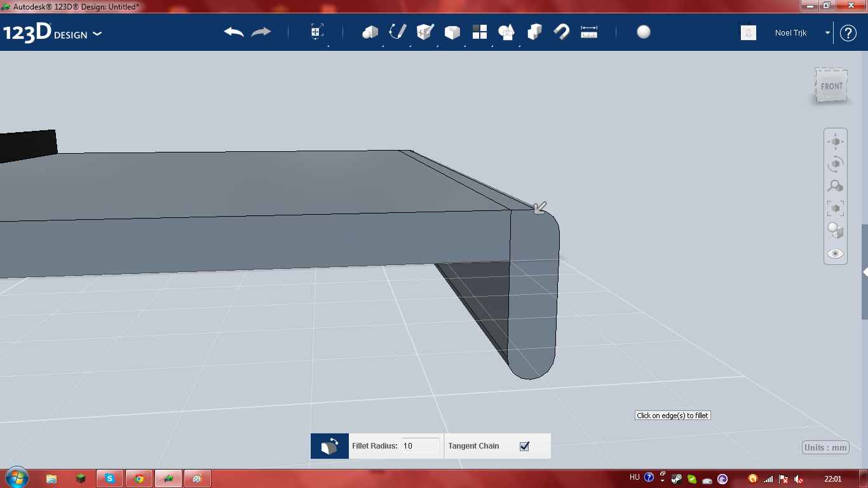Activate the Snap magnet tool

point(562,32)
